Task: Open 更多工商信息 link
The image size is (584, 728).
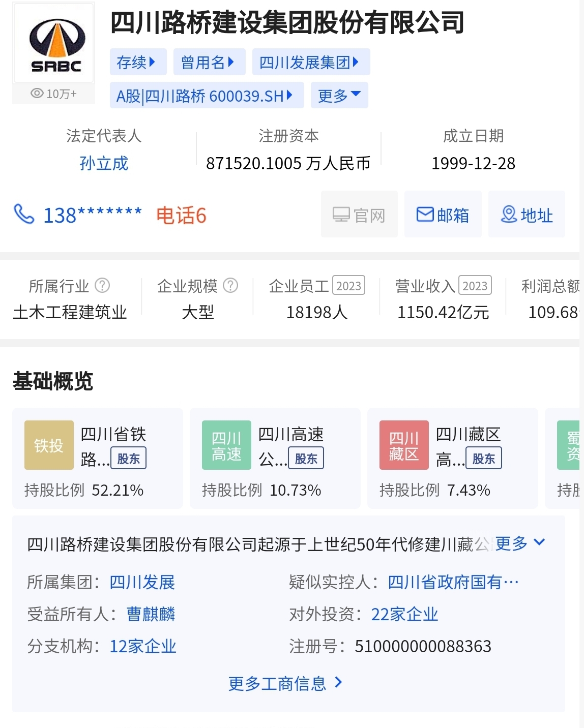Action: (285, 683)
